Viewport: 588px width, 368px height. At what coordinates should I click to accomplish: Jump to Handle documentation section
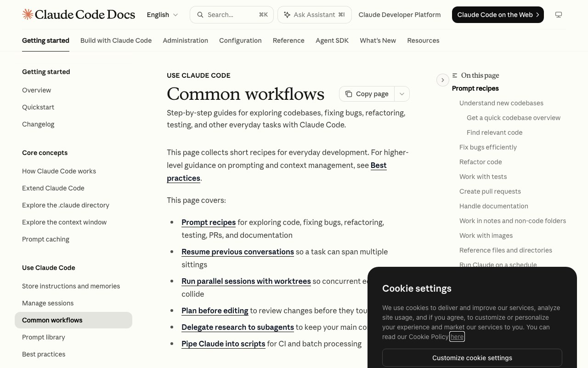tap(494, 206)
